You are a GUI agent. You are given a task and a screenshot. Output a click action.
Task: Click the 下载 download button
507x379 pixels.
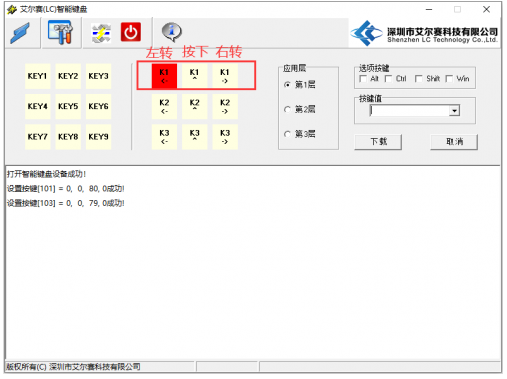coord(378,142)
